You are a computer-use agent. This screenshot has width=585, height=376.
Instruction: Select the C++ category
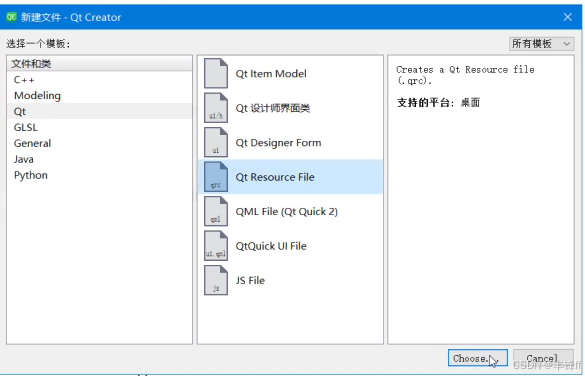point(99,80)
